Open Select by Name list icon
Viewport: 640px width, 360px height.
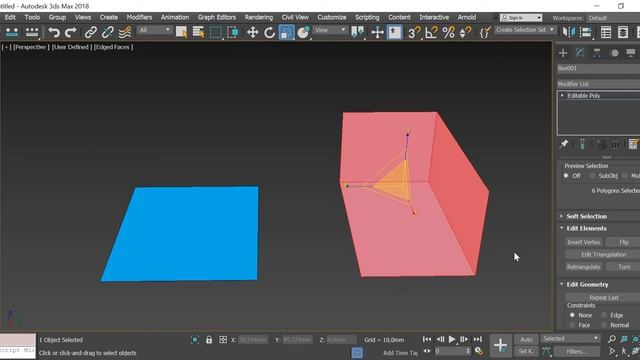pyautogui.click(x=198, y=32)
